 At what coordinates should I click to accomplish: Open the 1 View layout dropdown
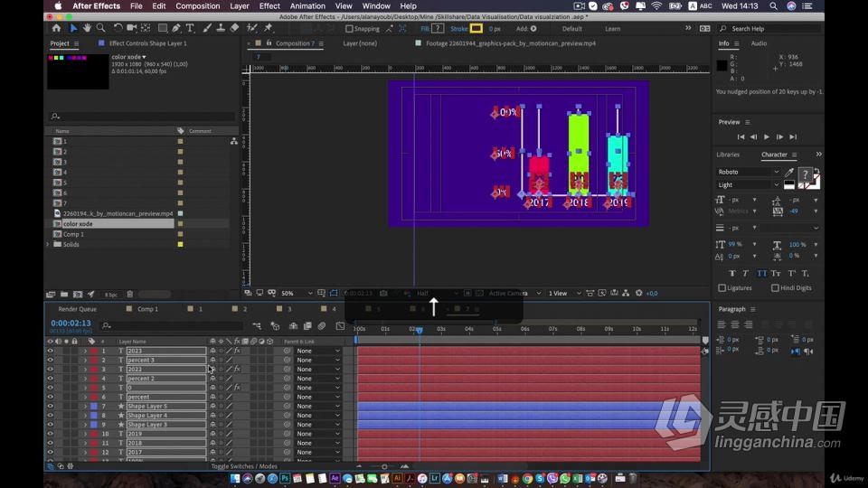(x=564, y=293)
